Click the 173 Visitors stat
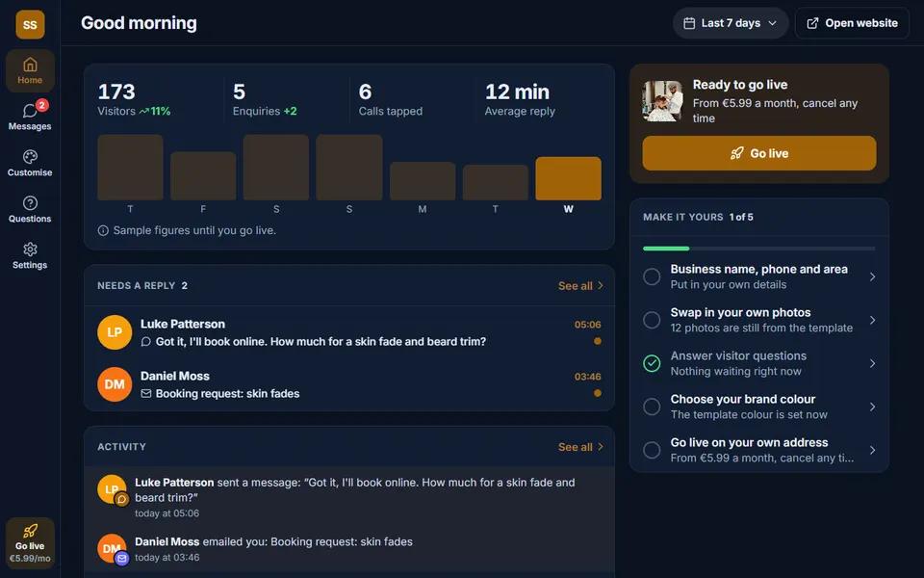Image resolution: width=924 pixels, height=578 pixels. [135, 99]
